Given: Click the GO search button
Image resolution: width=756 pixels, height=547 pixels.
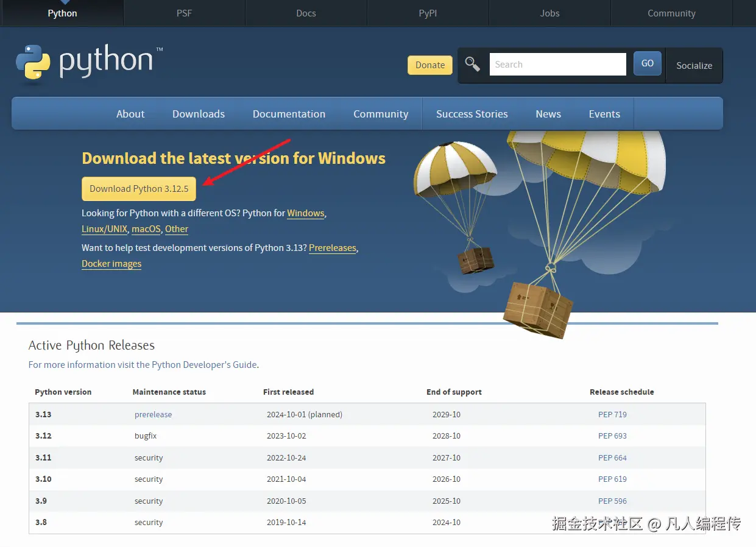Looking at the screenshot, I should (x=648, y=63).
